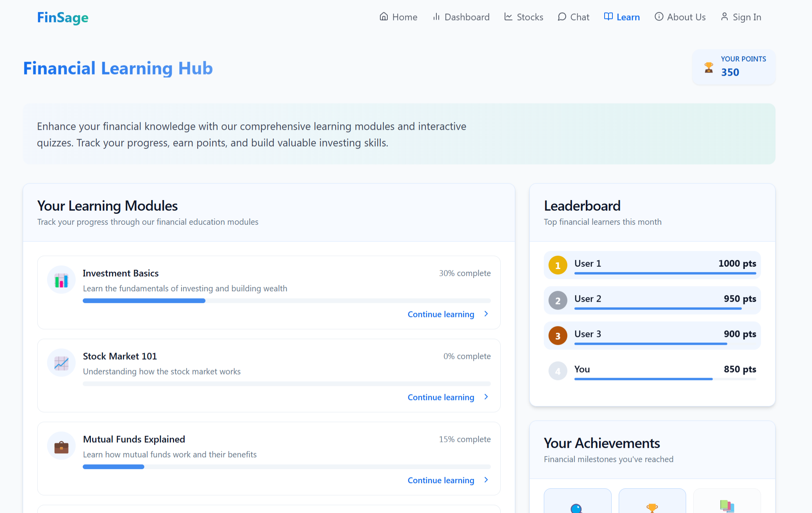Open the Chat section

[573, 17]
